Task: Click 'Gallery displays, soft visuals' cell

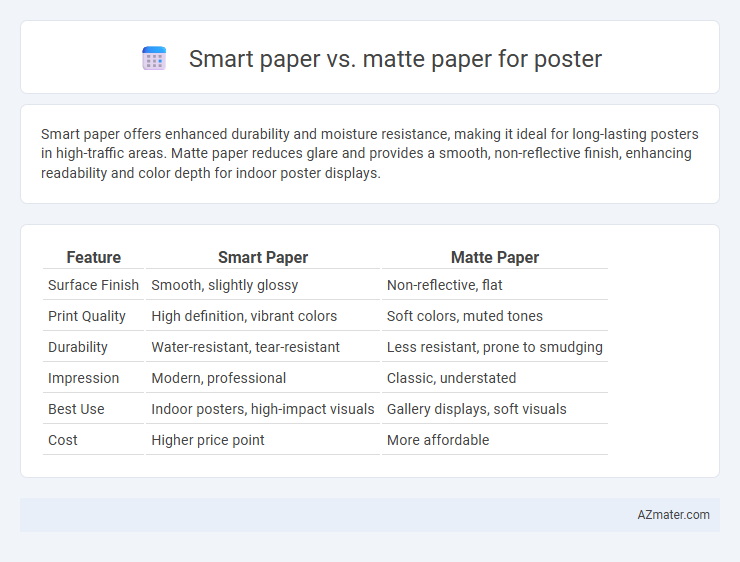Action: tap(477, 409)
